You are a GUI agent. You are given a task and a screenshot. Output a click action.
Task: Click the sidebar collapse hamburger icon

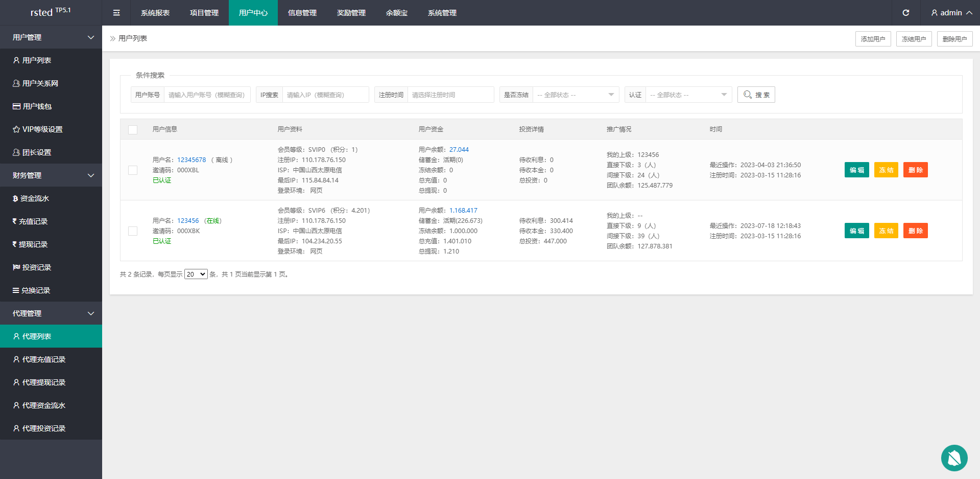[x=116, y=13]
